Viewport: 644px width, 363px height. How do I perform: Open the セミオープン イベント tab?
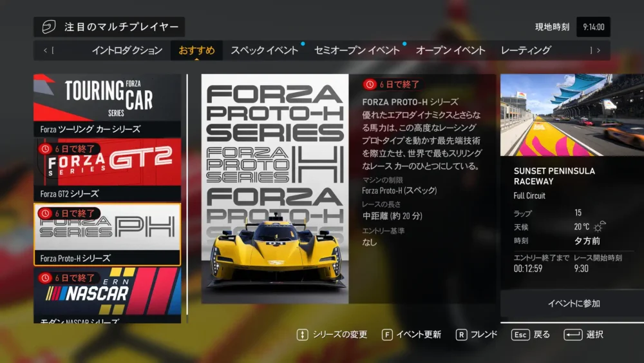(x=357, y=50)
